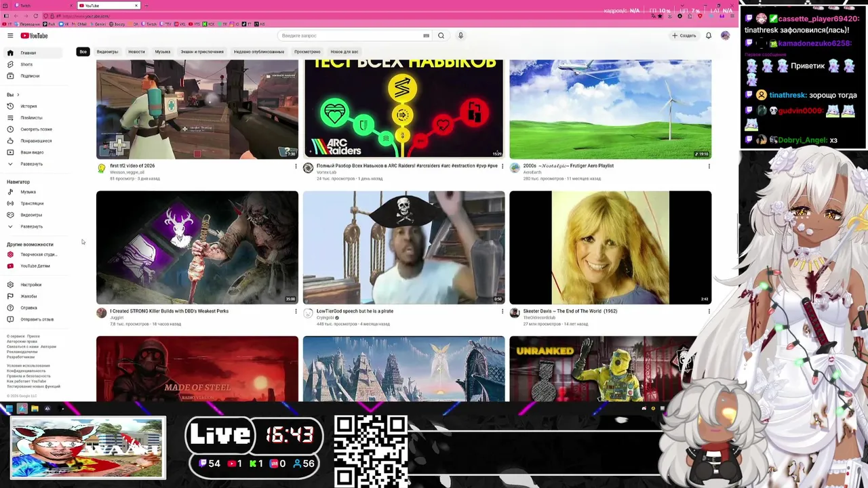
Task: Open options menu for DBD Killer Builds video
Action: coord(296,312)
